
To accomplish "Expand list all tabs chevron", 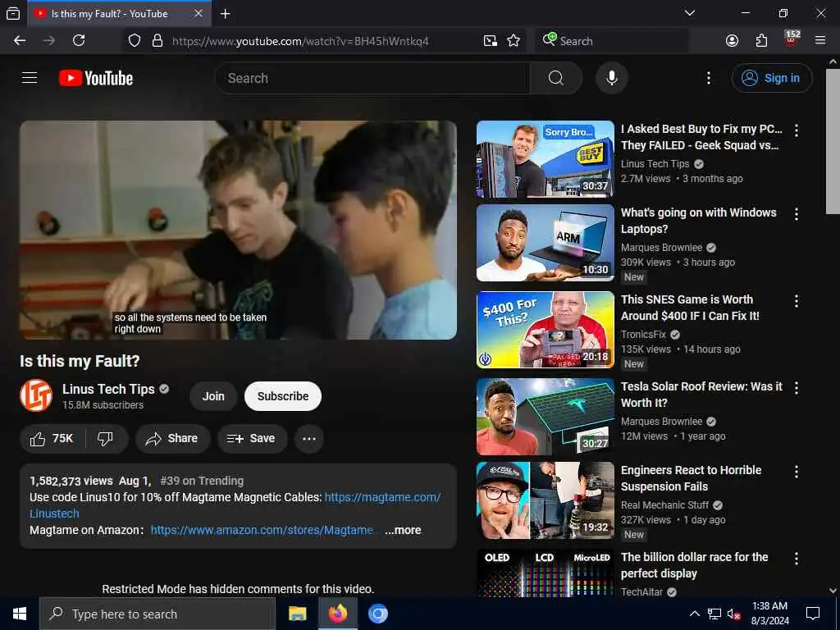I will (690, 13).
